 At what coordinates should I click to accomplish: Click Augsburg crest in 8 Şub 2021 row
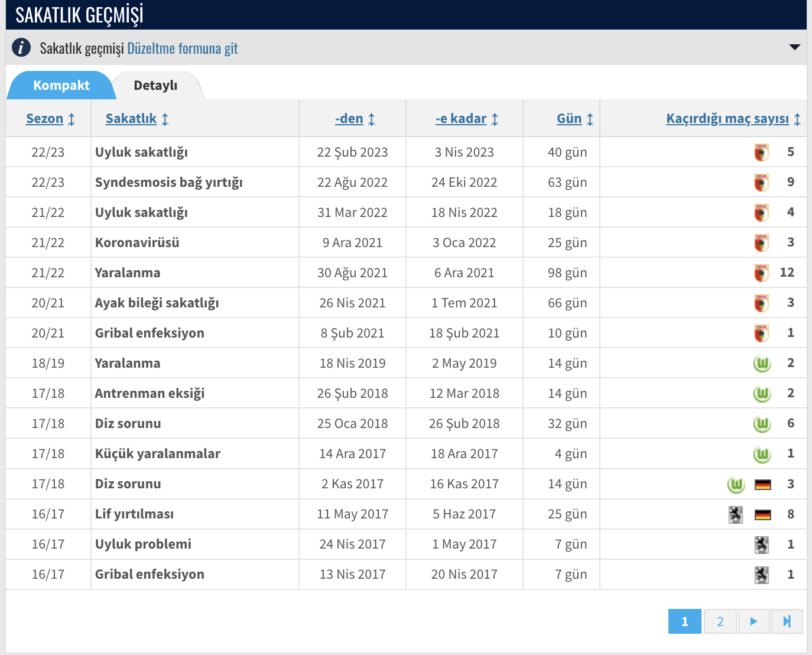click(x=762, y=333)
